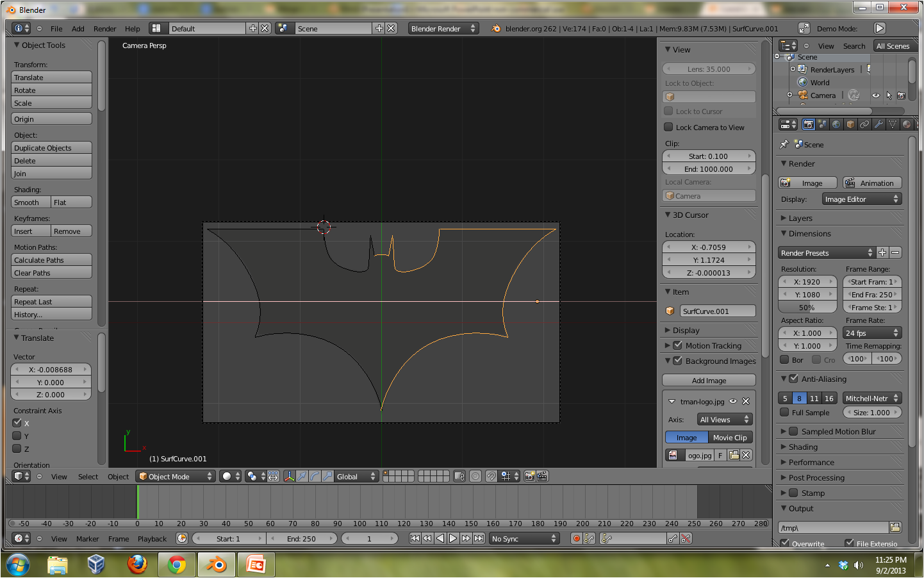
Task: Expand RenderLayers in the outliner
Action: (x=793, y=69)
